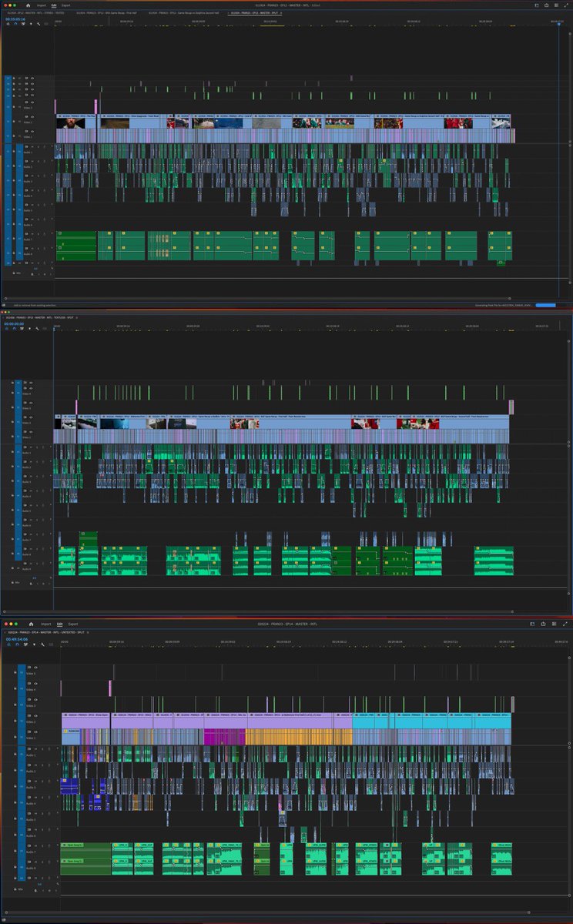
Task: Hide Video 4 track in bottom timeline
Action: [x=35, y=683]
